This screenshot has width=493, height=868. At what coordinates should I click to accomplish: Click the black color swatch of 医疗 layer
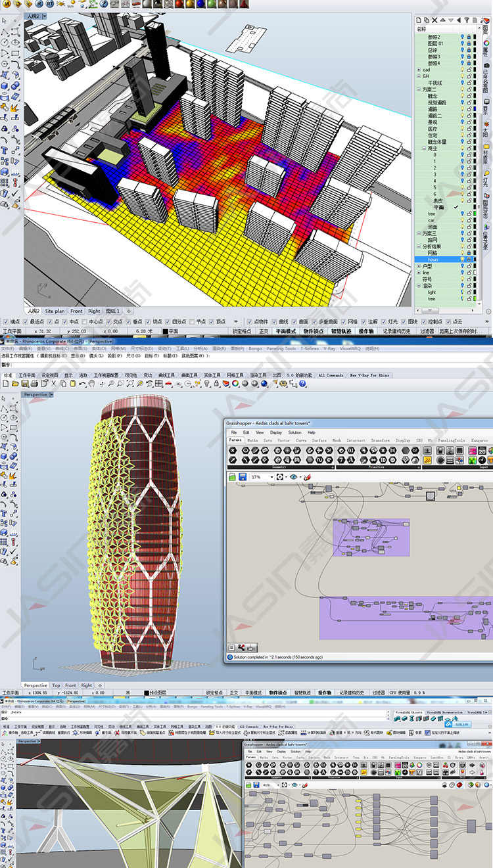[x=475, y=128]
